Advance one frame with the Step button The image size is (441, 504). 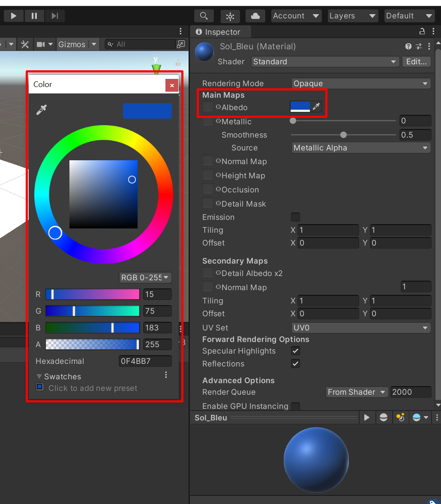pos(55,16)
